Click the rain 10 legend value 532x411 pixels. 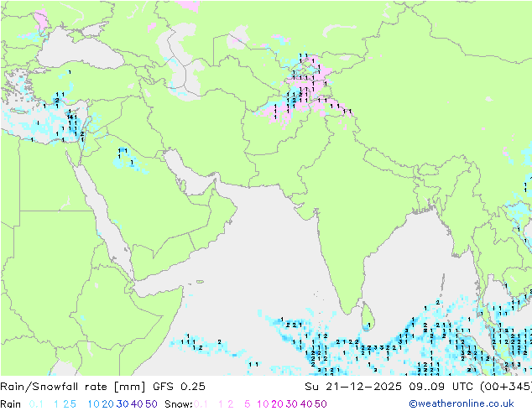click(94, 404)
